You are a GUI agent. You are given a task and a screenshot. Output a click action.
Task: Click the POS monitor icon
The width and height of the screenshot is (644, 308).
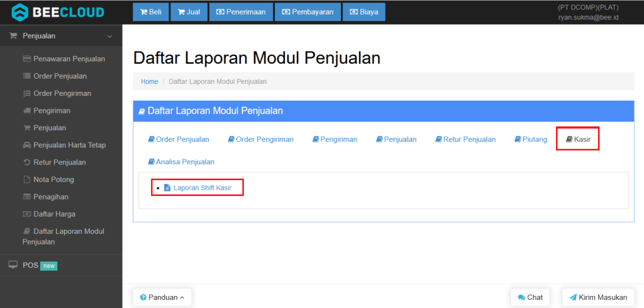(x=13, y=265)
